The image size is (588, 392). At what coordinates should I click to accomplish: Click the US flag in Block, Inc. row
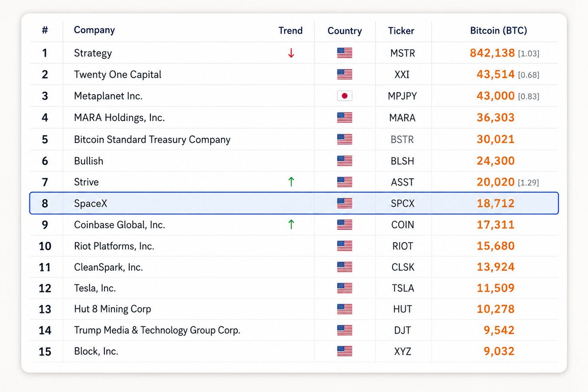[344, 351]
